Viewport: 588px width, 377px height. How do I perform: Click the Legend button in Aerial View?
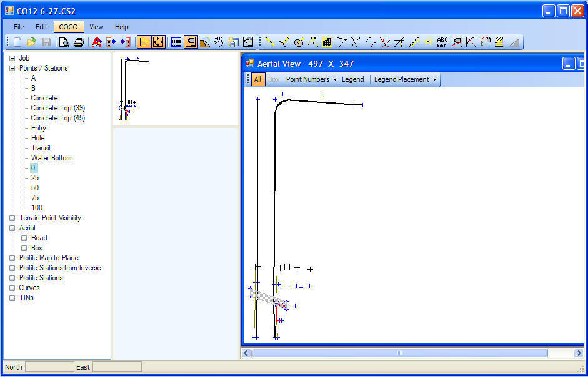point(352,79)
